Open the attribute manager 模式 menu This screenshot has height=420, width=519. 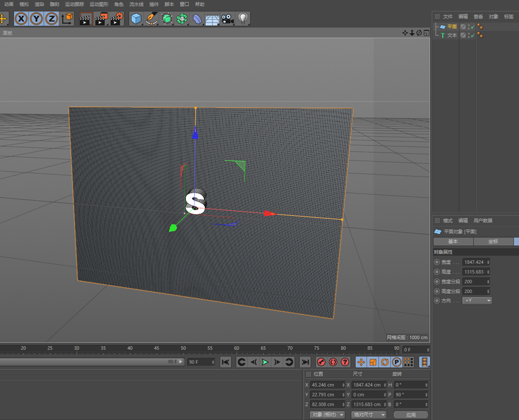tap(448, 221)
